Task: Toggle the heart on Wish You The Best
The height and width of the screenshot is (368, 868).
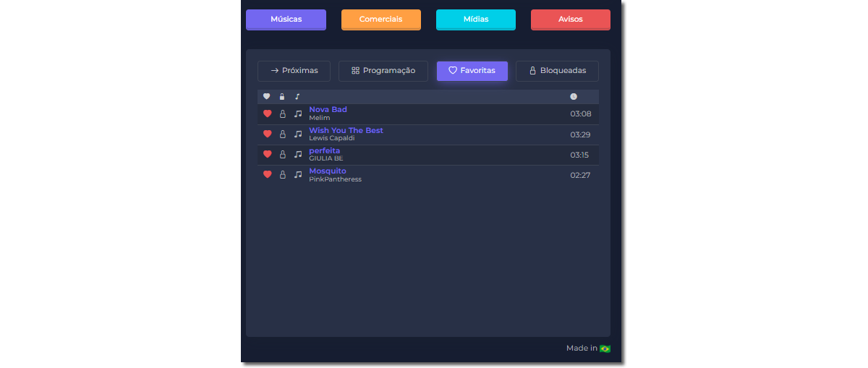Action: [267, 134]
